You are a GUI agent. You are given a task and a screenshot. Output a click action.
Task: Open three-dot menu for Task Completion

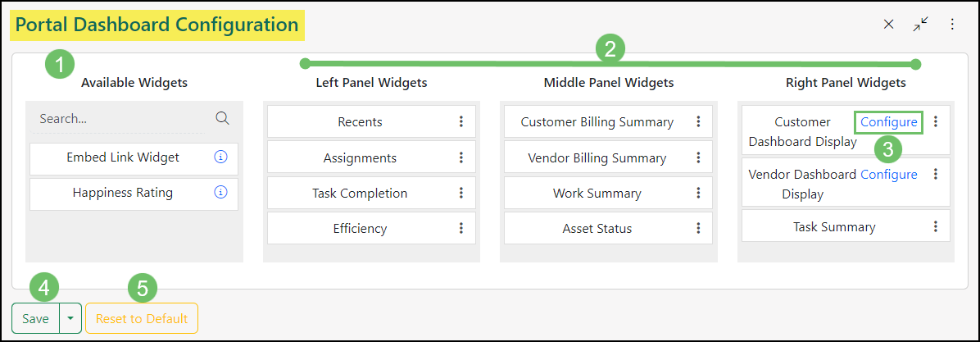(461, 193)
